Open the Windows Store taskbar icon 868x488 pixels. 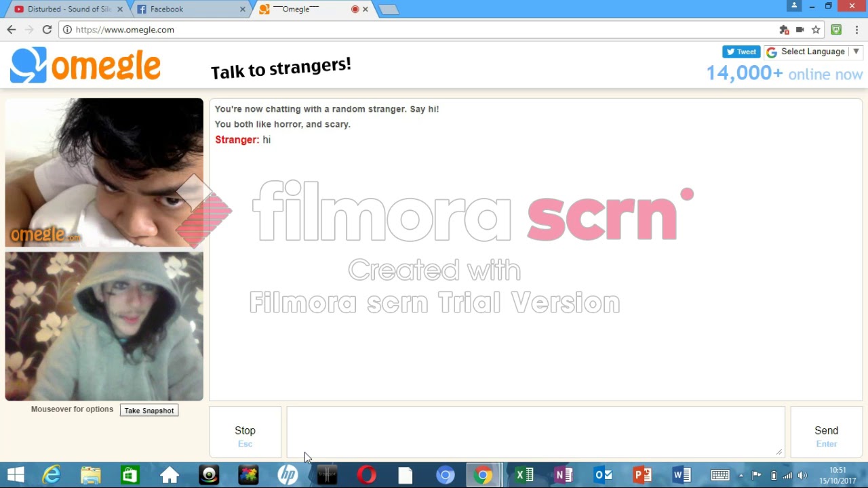pyautogui.click(x=130, y=475)
